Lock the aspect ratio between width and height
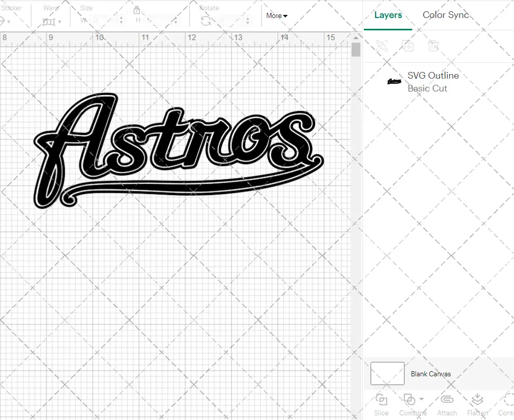Screen dimensions: 514x420 pos(136,10)
